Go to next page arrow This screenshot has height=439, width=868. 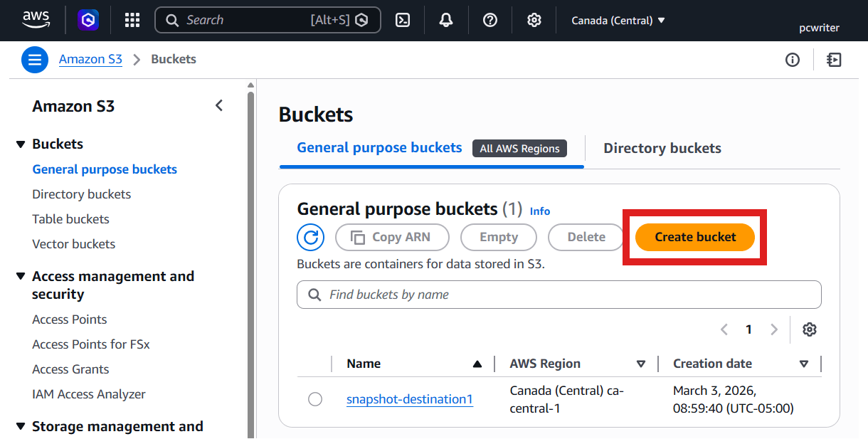(774, 329)
